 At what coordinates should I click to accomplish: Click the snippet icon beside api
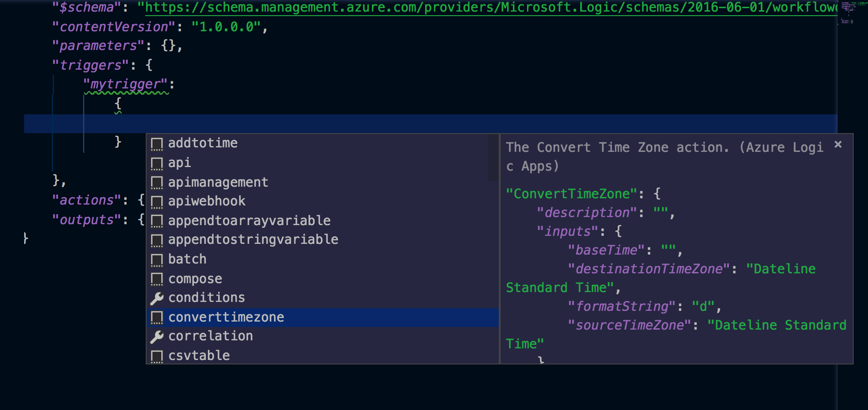157,163
